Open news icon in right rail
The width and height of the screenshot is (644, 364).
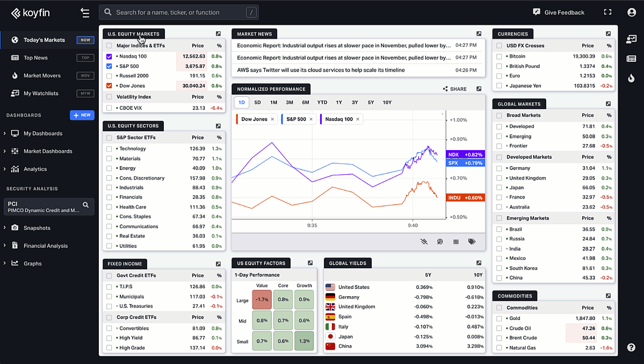[x=631, y=59]
